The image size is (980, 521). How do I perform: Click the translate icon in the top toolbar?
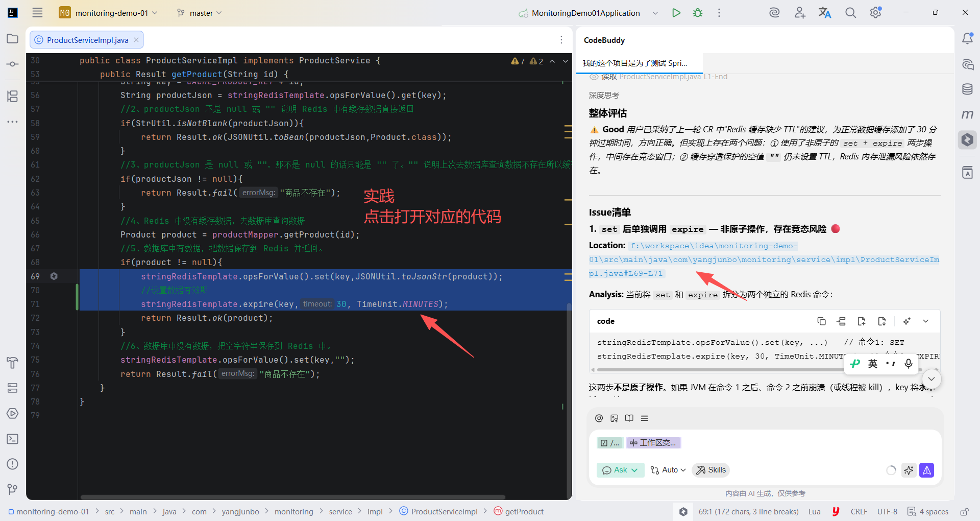click(x=825, y=13)
